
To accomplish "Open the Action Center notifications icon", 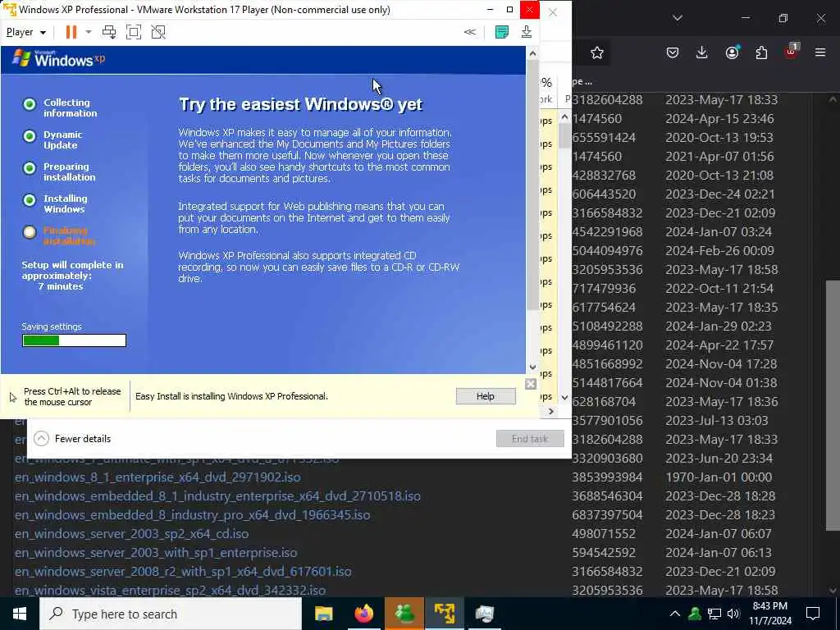I will (813, 614).
